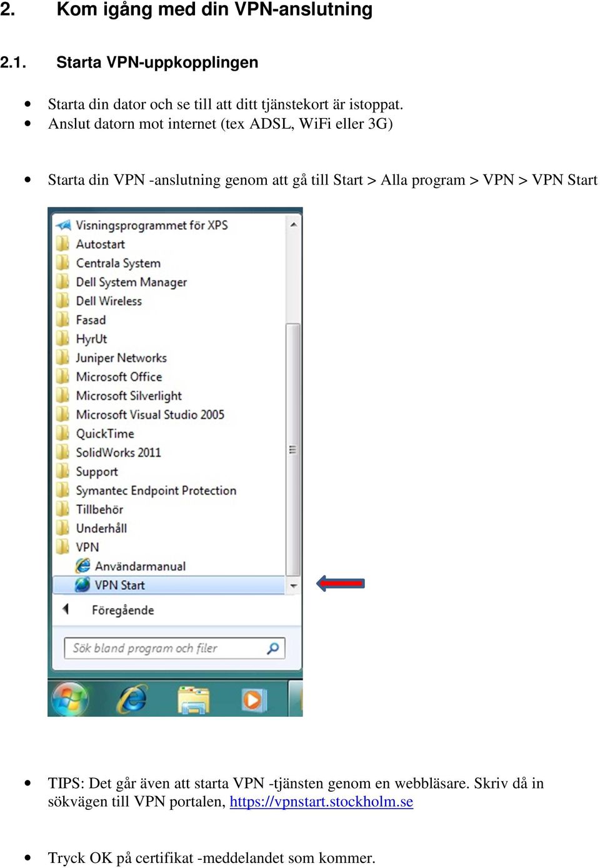Click the heading 'Starta VPN-uppkopplingen'
Viewport: 600px width, 868px height.
click(157, 62)
